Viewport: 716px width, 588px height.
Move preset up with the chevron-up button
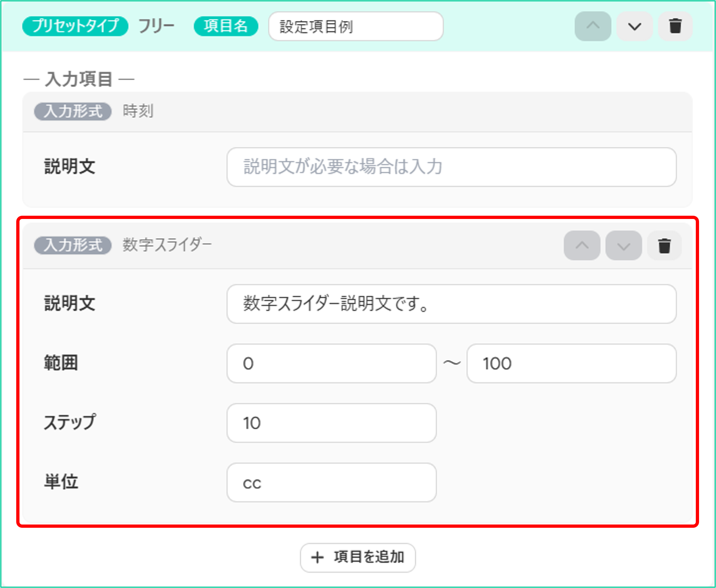pyautogui.click(x=593, y=26)
